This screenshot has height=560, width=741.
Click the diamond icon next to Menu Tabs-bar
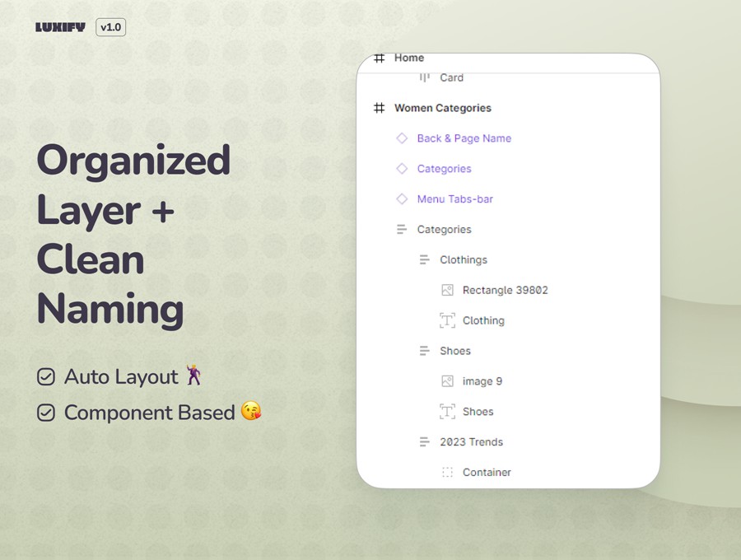point(402,199)
